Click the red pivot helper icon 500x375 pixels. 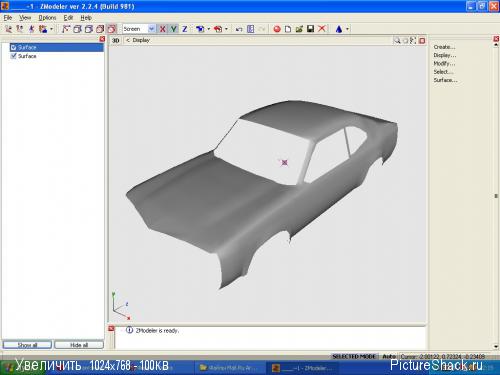218,29
